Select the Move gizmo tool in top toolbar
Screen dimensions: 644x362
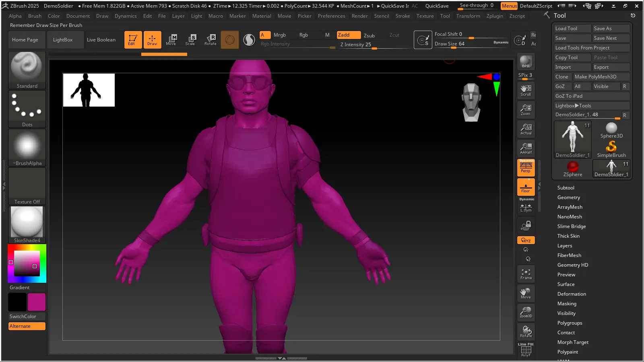click(171, 39)
